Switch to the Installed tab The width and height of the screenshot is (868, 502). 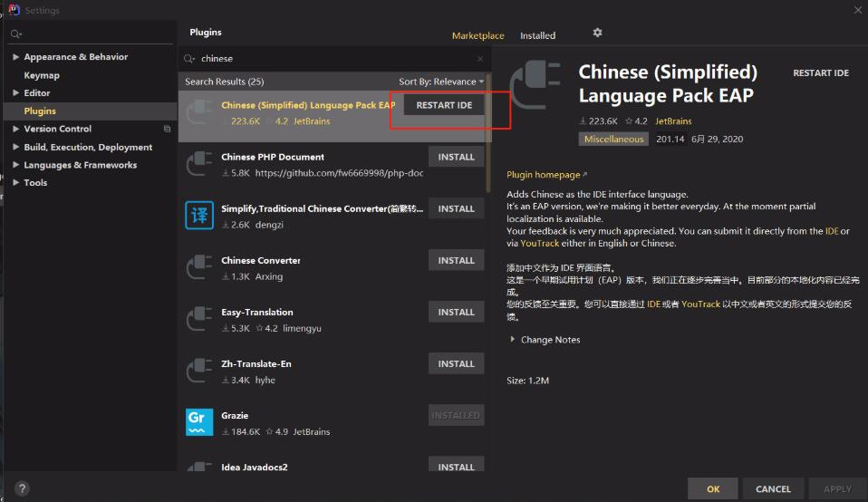537,35
